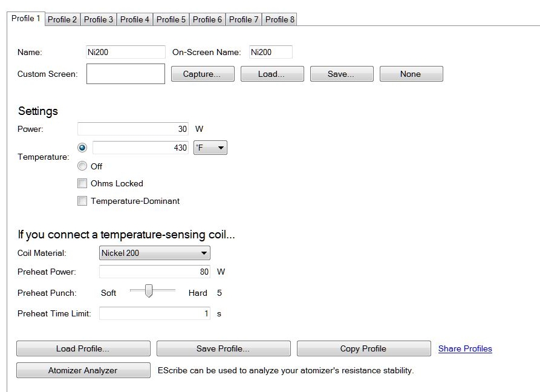This screenshot has width=540, height=392.
Task: Launch the Atomizer Analyzer
Action: [83, 370]
